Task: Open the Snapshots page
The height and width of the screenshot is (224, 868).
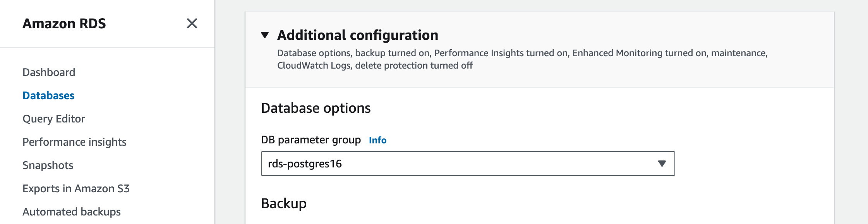Action: point(48,165)
